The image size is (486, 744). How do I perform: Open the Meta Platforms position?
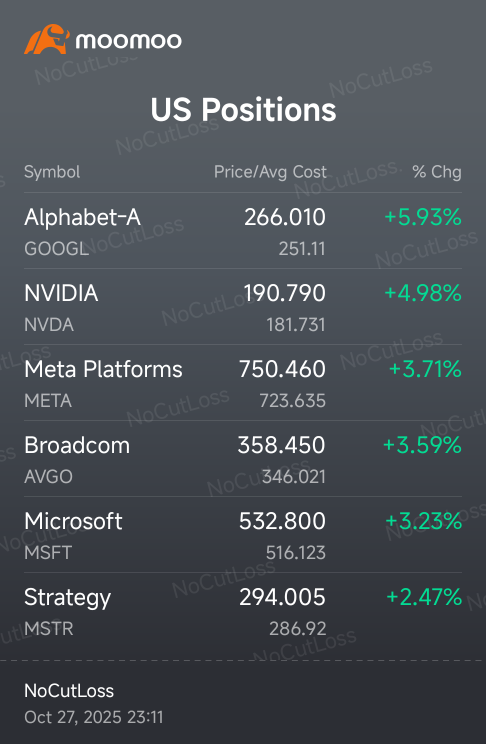click(243, 383)
